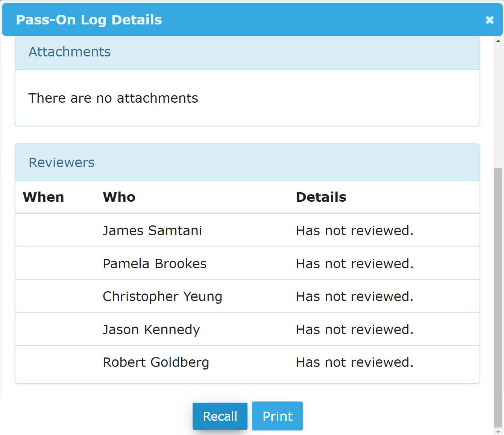The image size is (504, 435).
Task: Select reviewer Christopher Yeung
Action: point(162,297)
